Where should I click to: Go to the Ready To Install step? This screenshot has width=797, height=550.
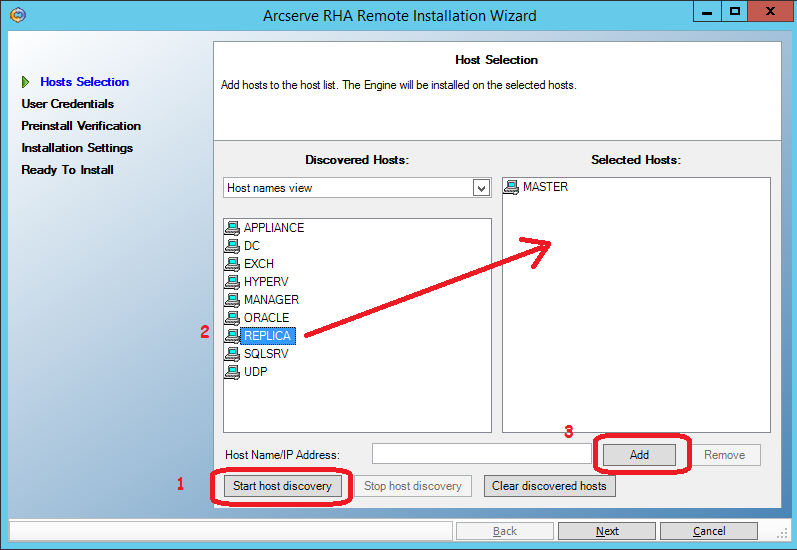[67, 170]
